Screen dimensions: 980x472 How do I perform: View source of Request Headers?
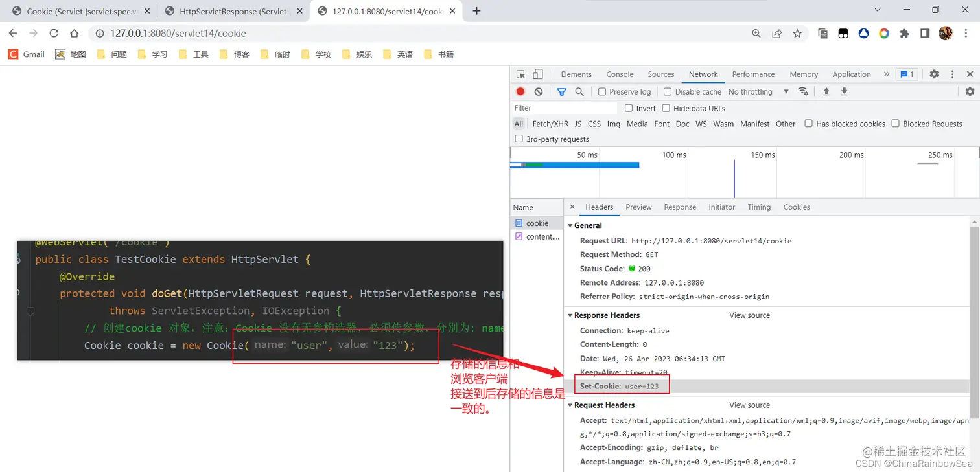750,405
